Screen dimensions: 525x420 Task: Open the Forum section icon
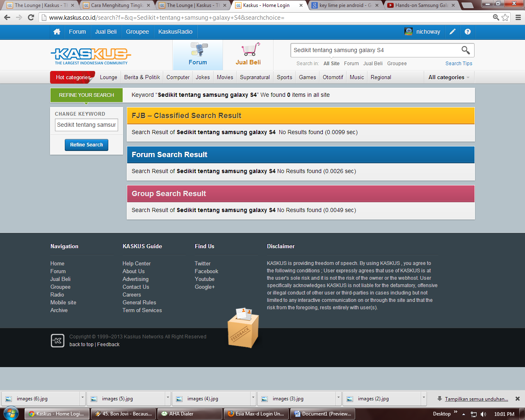pos(199,50)
